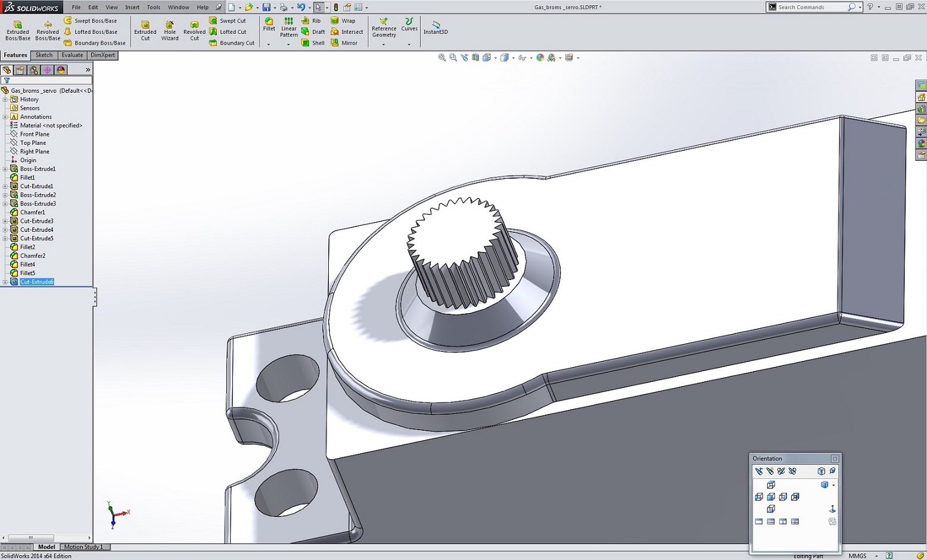Switch to the PropertyManager panel tab

tap(20, 70)
